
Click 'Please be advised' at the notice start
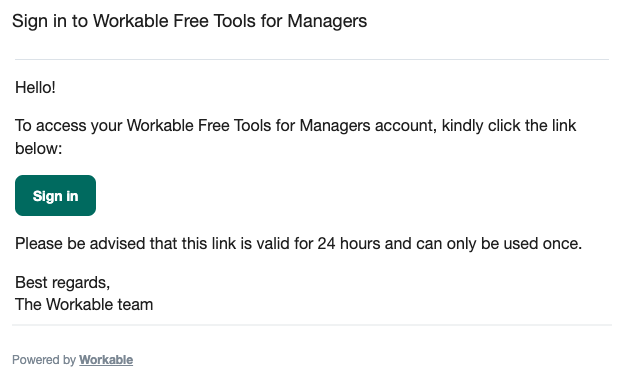tap(80, 243)
